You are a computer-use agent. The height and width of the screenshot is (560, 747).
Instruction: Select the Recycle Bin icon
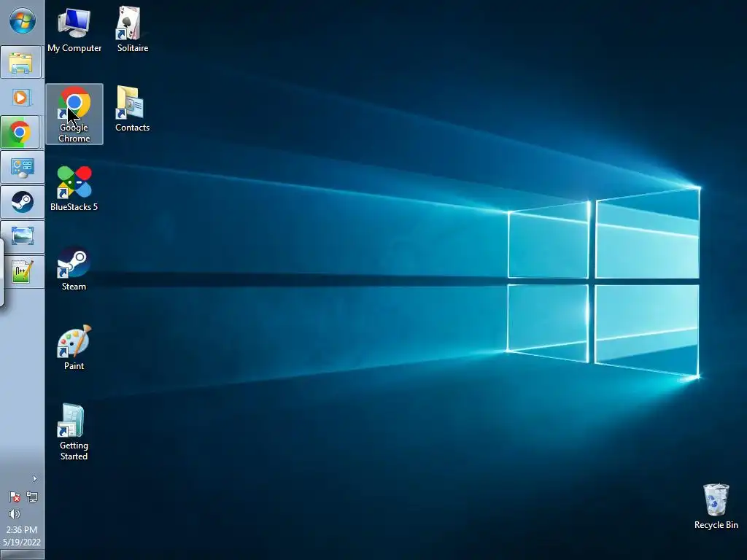(716, 507)
